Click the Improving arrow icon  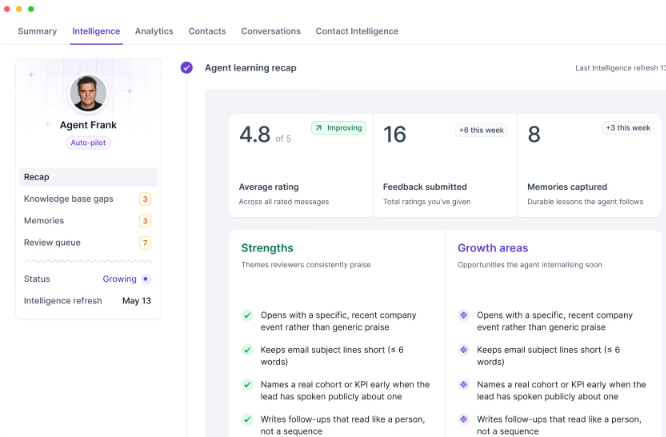pos(319,128)
